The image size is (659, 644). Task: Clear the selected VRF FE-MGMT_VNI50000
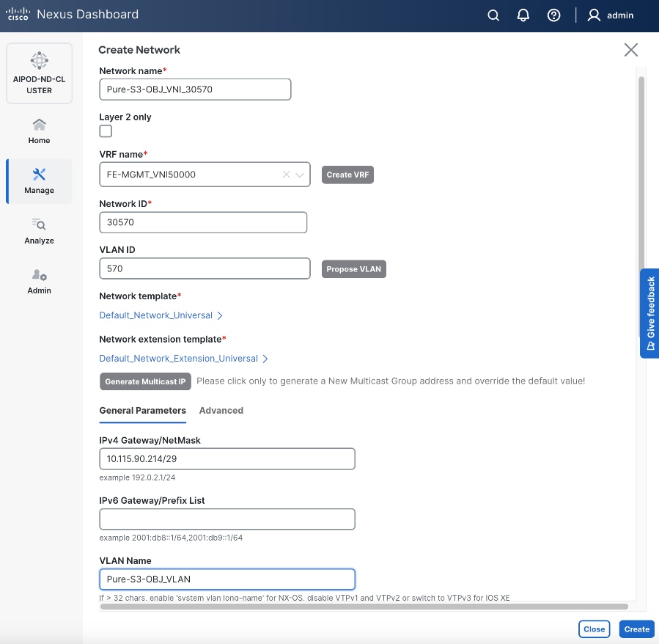point(285,175)
